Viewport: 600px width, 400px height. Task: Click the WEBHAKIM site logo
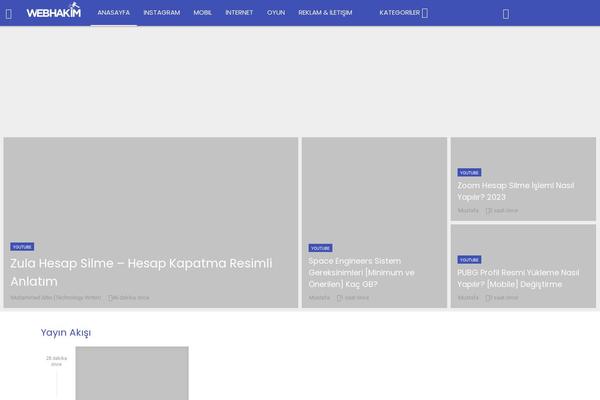pyautogui.click(x=54, y=11)
